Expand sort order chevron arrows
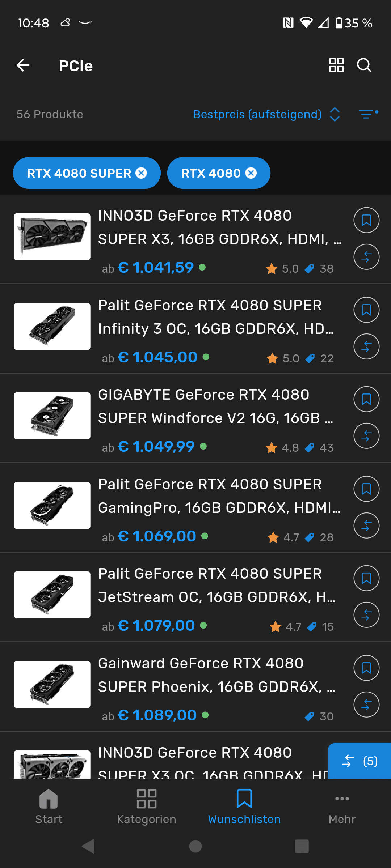391x868 pixels. click(335, 114)
